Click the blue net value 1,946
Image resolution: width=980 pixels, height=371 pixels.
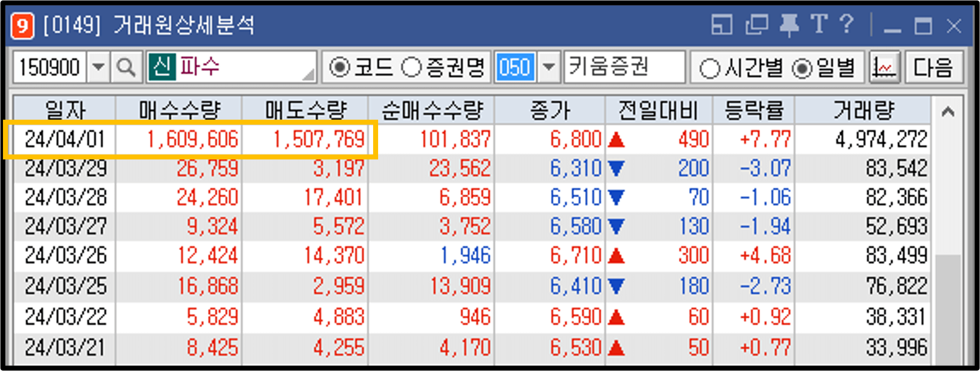pyautogui.click(x=465, y=256)
